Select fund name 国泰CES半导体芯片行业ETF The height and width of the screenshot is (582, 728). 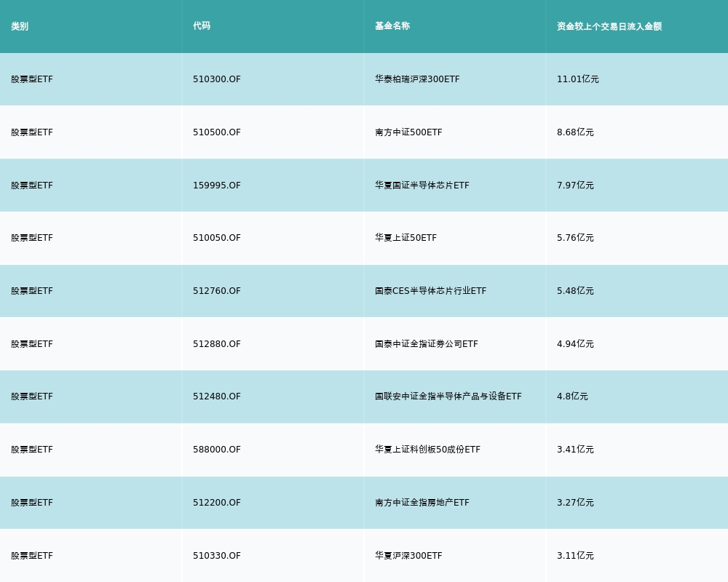pos(431,291)
